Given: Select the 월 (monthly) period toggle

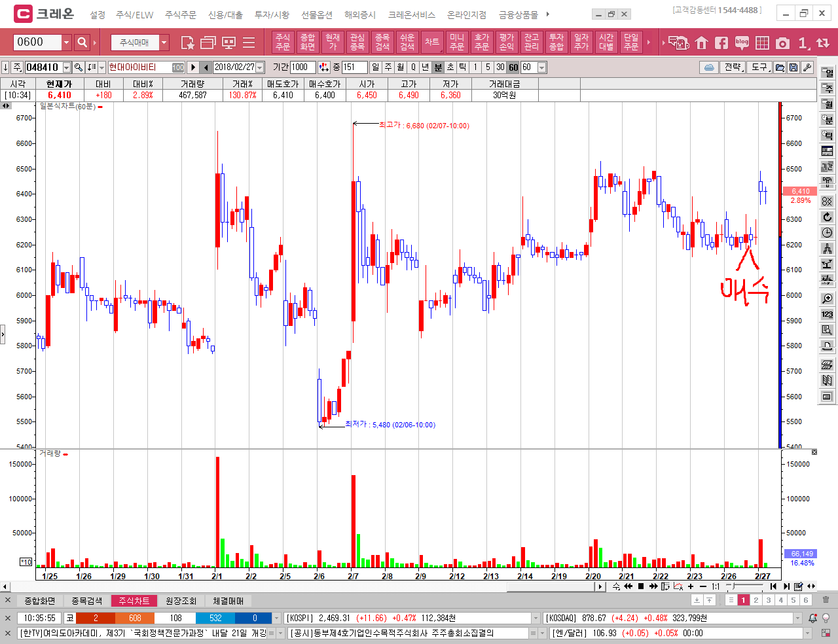Looking at the screenshot, I should click(400, 67).
